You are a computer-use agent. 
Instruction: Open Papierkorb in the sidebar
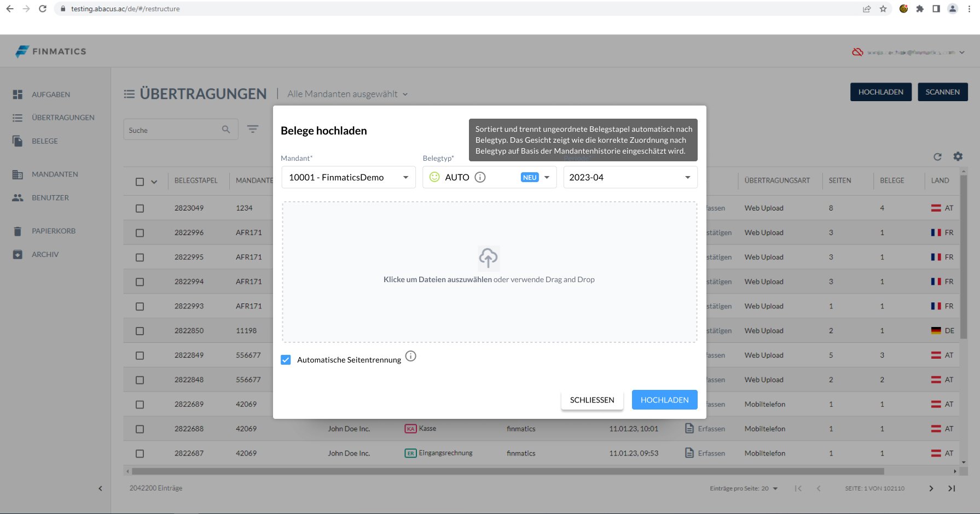[54, 231]
